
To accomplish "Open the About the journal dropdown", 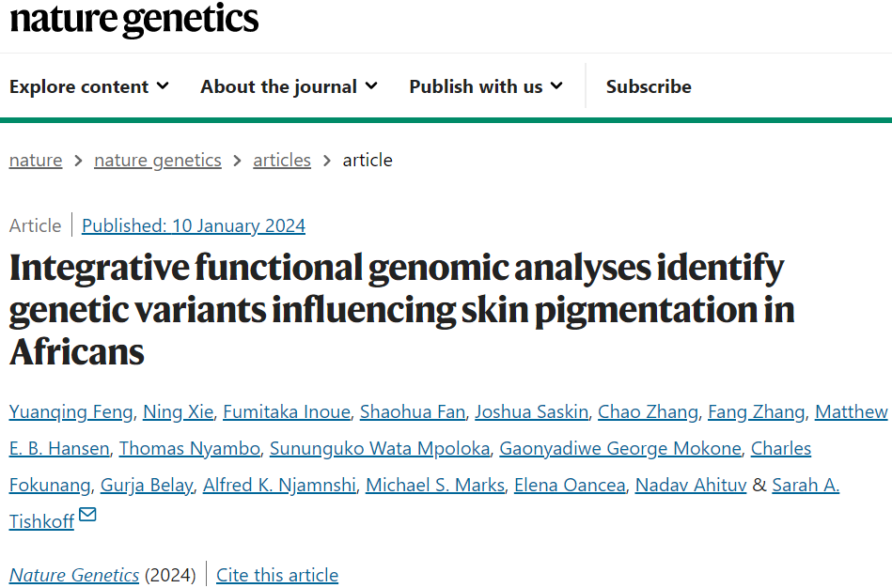I will 289,86.
